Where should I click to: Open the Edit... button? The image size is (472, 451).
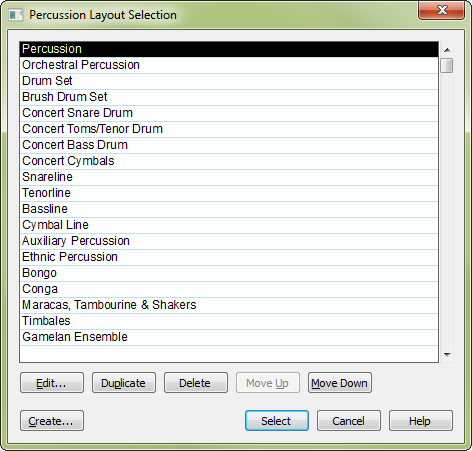point(52,383)
